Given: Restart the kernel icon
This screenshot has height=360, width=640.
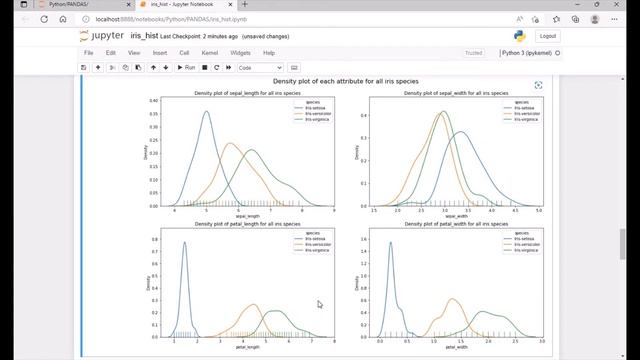Looking at the screenshot, I should pyautogui.click(x=217, y=68).
